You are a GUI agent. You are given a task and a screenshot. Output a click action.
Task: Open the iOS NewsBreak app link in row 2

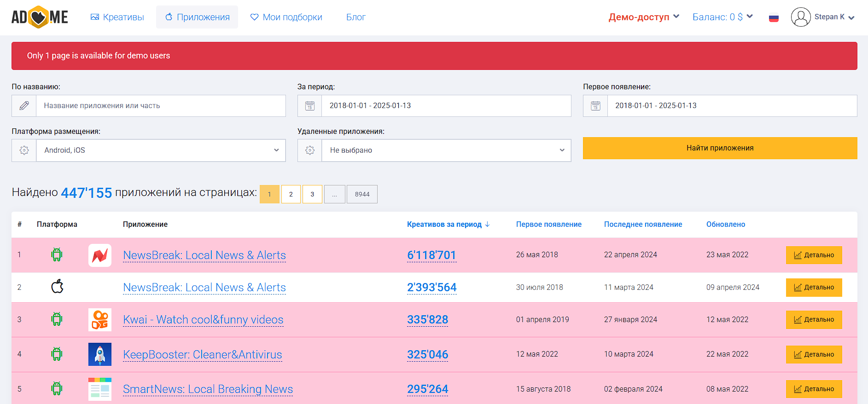(204, 288)
